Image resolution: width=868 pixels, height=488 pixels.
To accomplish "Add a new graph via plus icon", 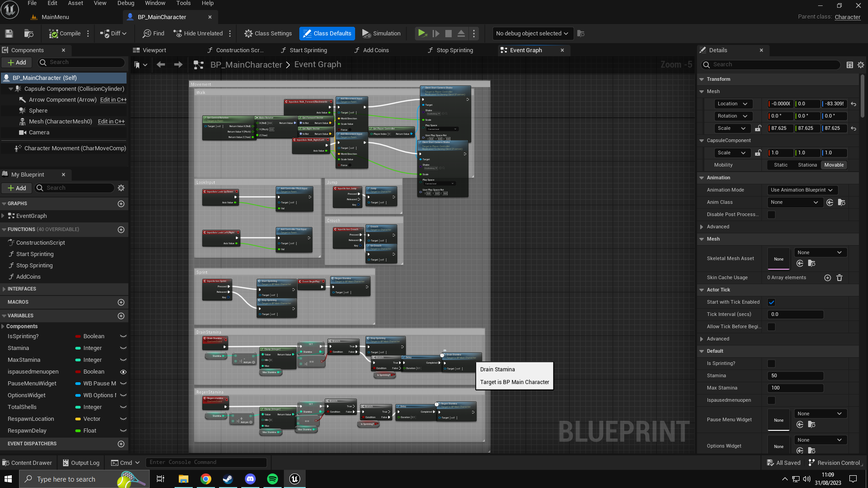I will 121,204.
